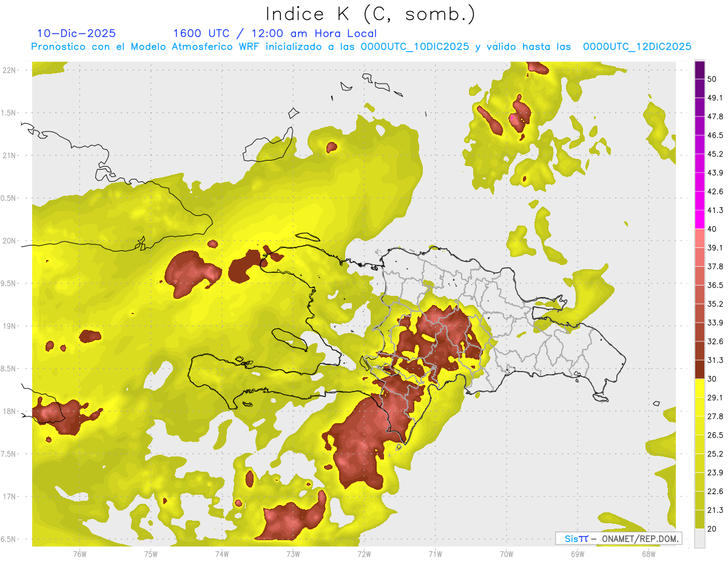Click the "25.2" colorbar value
Viewport: 728px width, 562px height.
click(x=715, y=453)
